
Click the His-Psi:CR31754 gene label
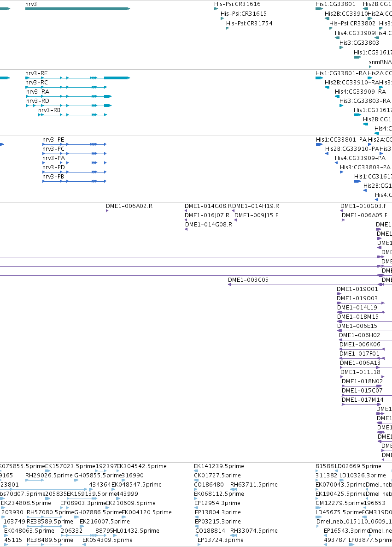click(249, 24)
